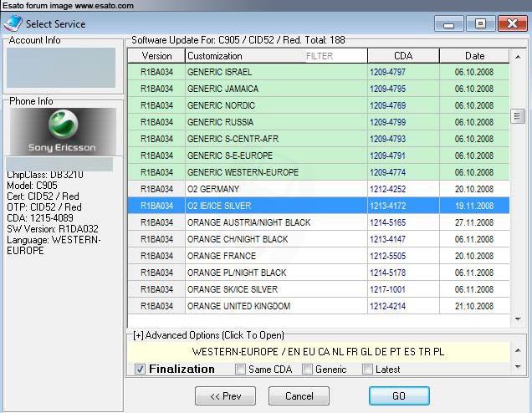Click the date 19.11.2008

coord(474,206)
